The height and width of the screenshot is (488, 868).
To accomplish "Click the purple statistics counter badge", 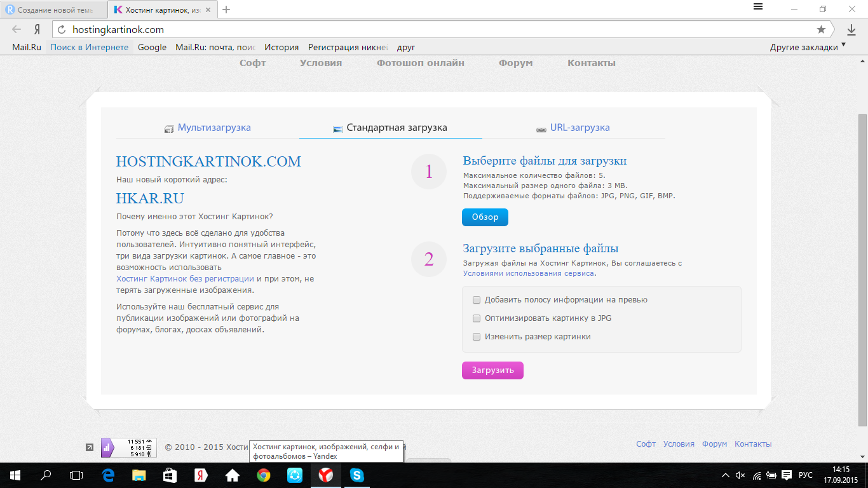I will tap(128, 447).
